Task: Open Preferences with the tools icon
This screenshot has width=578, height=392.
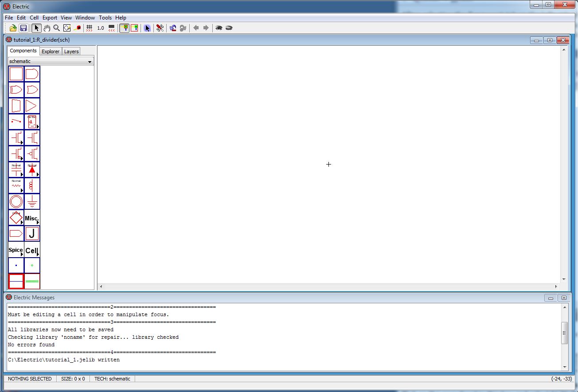Action: click(160, 28)
